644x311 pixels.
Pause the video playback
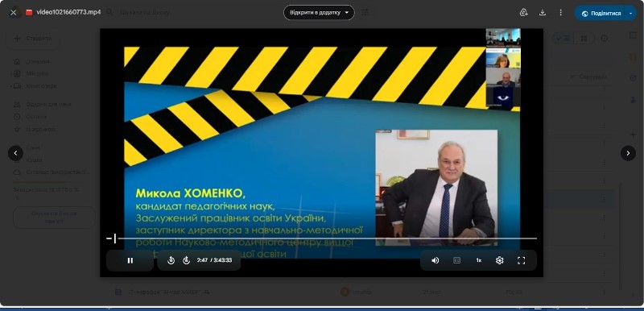click(x=130, y=260)
